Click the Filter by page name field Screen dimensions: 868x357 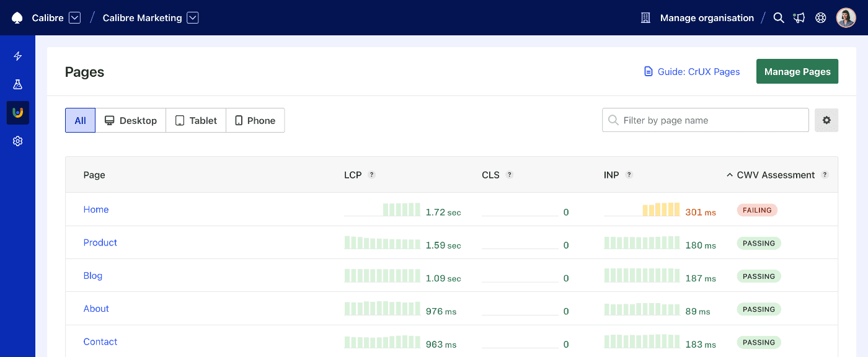705,120
